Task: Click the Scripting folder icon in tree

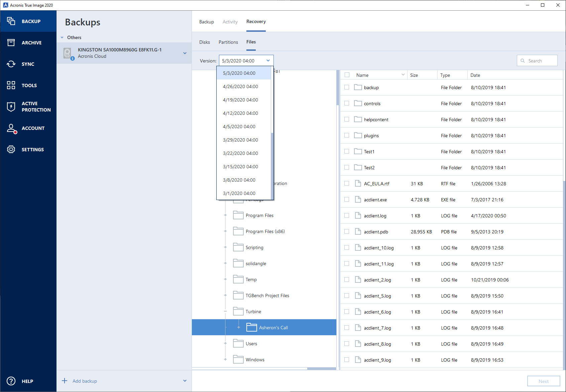Action: (x=238, y=247)
